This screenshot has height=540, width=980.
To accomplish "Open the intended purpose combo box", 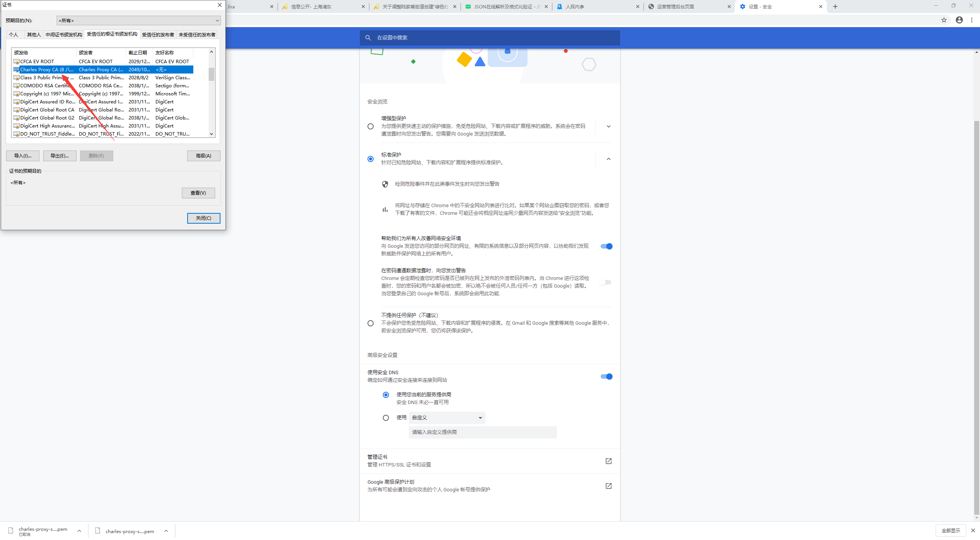I will (138, 21).
